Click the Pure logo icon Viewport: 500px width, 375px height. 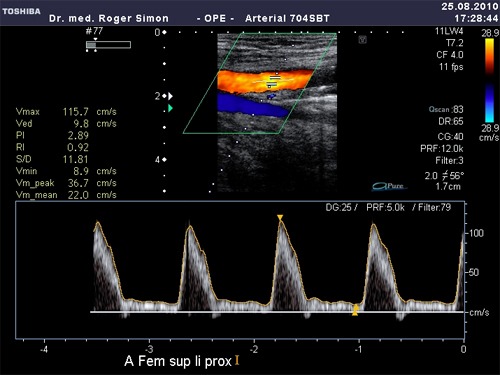pos(389,186)
